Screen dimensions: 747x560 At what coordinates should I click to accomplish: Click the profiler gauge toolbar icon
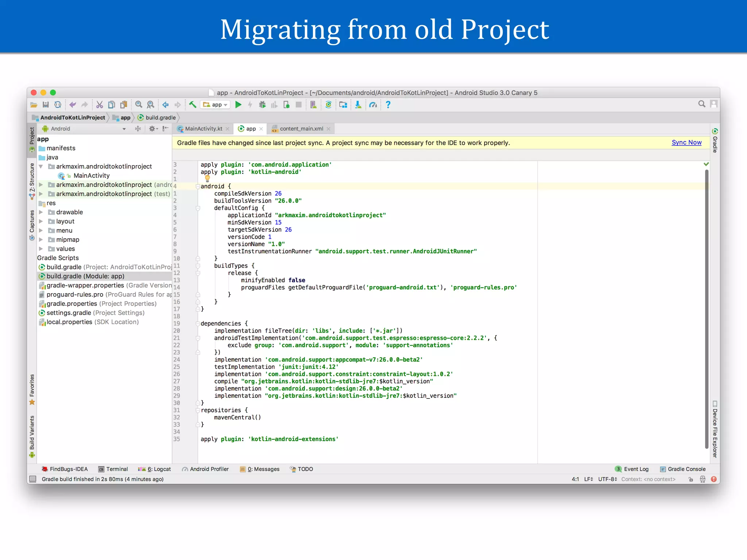pos(373,105)
